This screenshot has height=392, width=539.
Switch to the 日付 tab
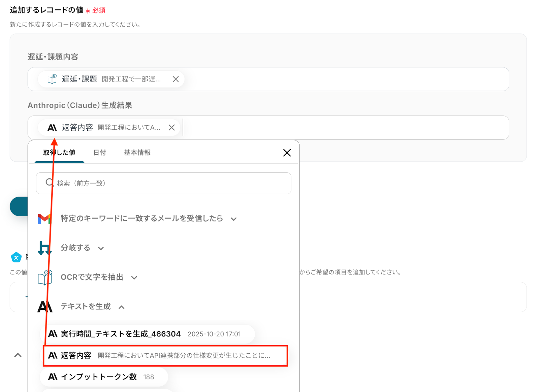(x=99, y=153)
